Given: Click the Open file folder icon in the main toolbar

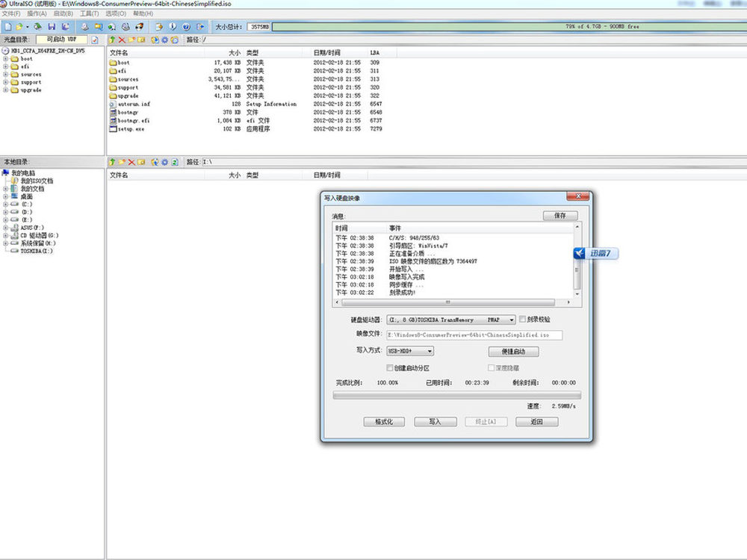Looking at the screenshot, I should click(x=19, y=27).
